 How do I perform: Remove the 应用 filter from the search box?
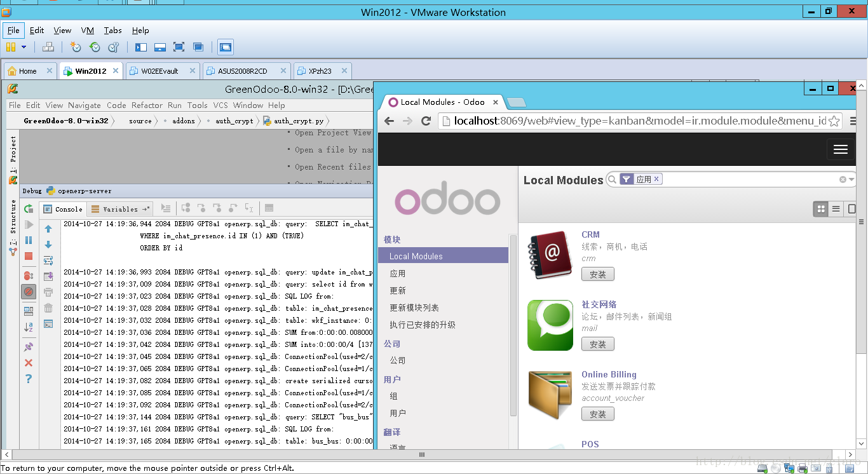tap(656, 179)
